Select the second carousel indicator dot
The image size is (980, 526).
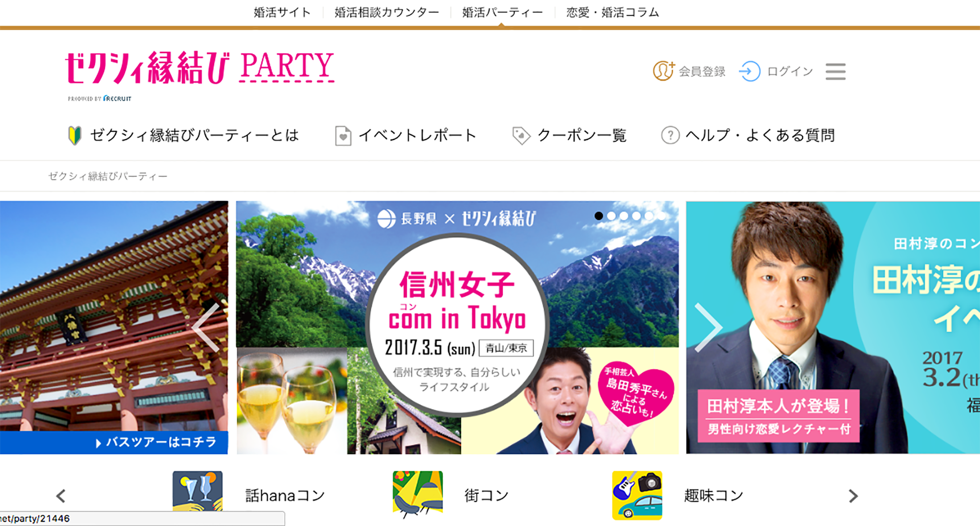click(x=612, y=215)
